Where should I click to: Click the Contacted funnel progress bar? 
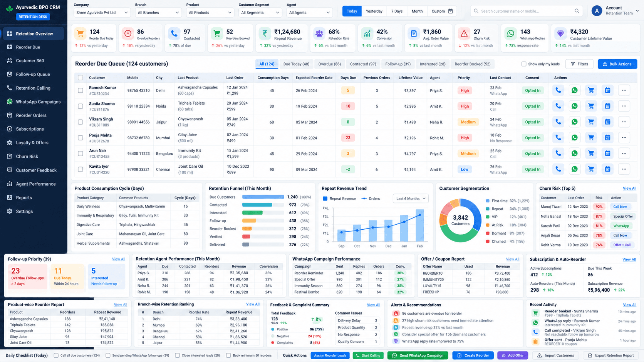point(263,205)
